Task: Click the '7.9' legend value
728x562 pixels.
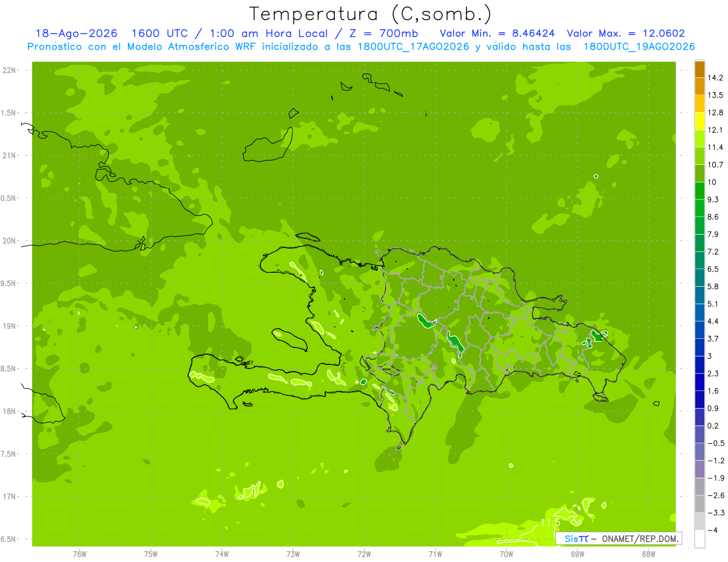Action: click(x=713, y=234)
